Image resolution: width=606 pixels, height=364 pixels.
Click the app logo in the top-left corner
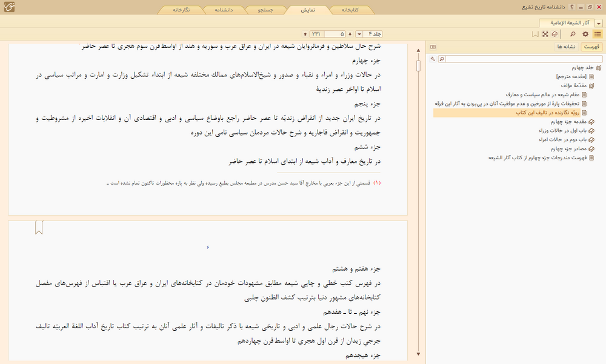[9, 7]
